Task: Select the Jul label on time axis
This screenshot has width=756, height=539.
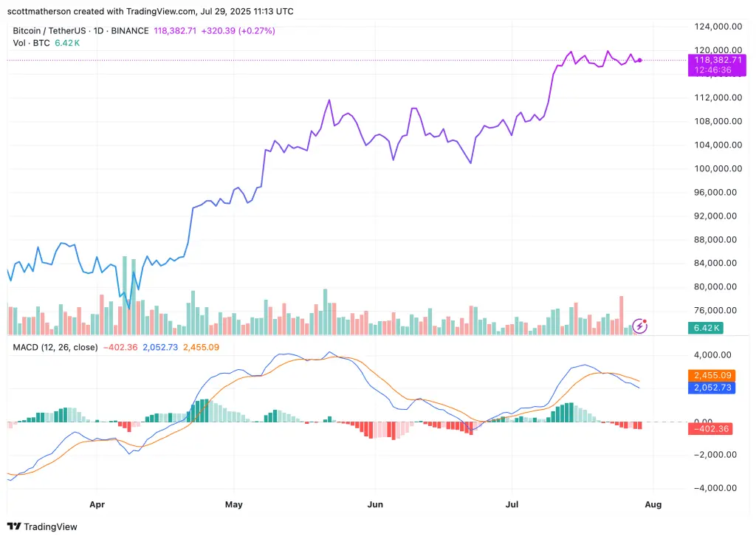Action: click(x=512, y=504)
